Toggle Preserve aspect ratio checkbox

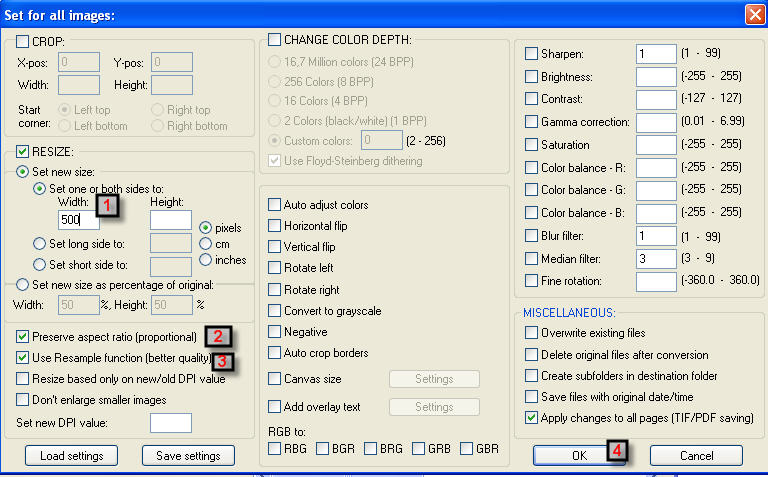[23, 337]
